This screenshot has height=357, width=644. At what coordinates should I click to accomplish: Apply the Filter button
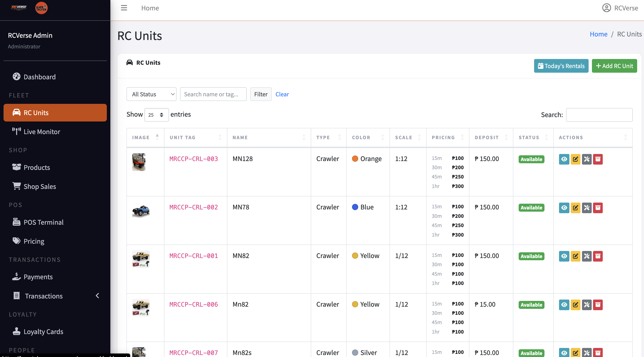pos(261,94)
